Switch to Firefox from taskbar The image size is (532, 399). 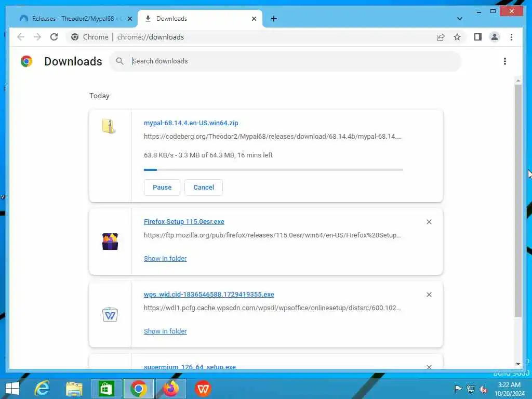(x=170, y=389)
